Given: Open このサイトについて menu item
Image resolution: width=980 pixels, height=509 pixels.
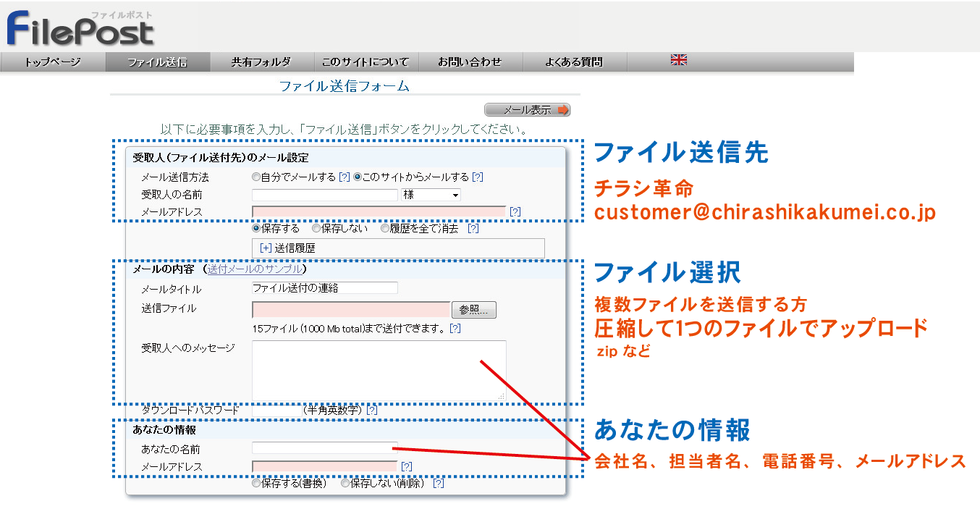Looking at the screenshot, I should point(366,62).
